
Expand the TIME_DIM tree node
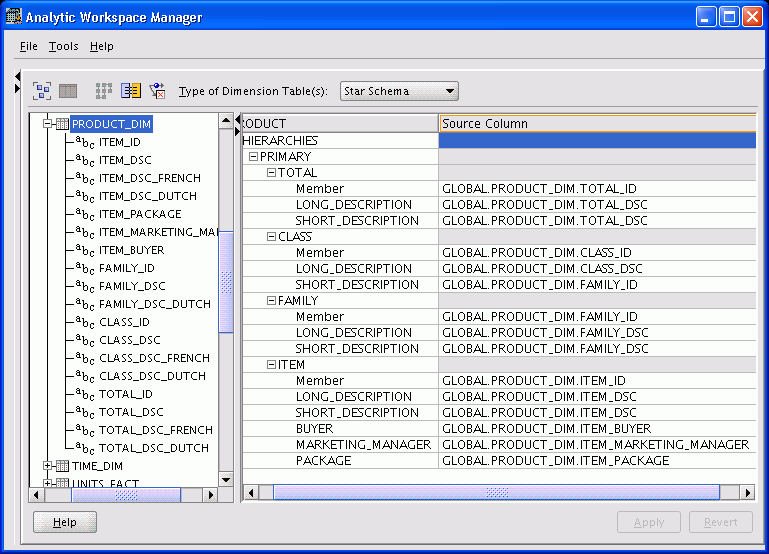[48, 466]
